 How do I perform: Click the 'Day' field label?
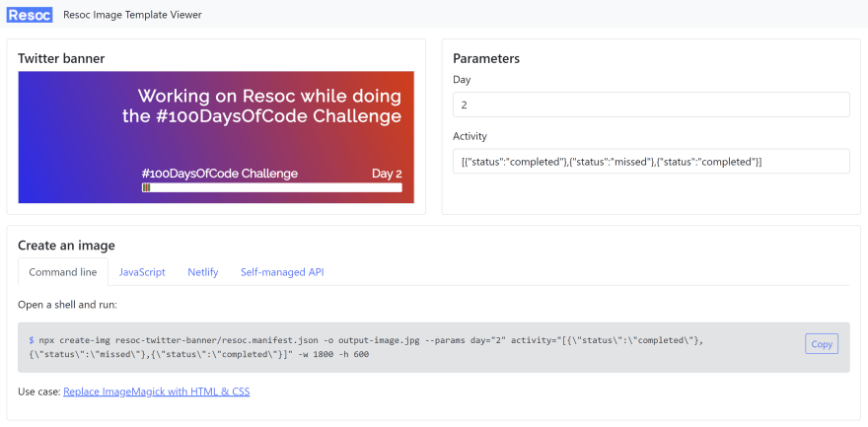[462, 80]
